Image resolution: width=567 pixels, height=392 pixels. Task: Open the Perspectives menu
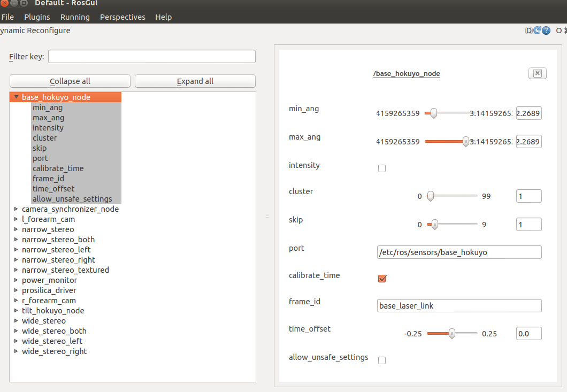pyautogui.click(x=122, y=17)
